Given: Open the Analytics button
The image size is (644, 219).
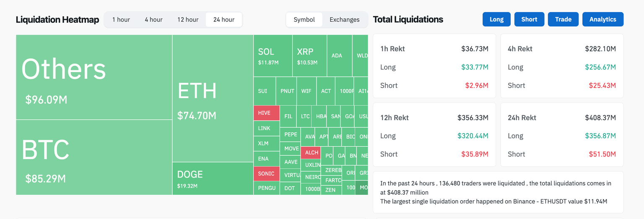Looking at the screenshot, I should point(602,19).
